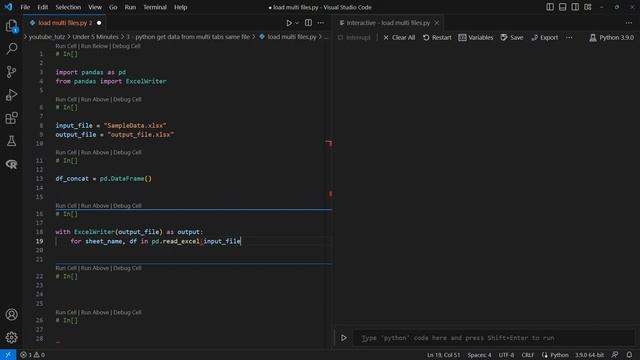The width and height of the screenshot is (640, 360).
Task: Expand run options dropdown beside play button
Action: [x=297, y=23]
